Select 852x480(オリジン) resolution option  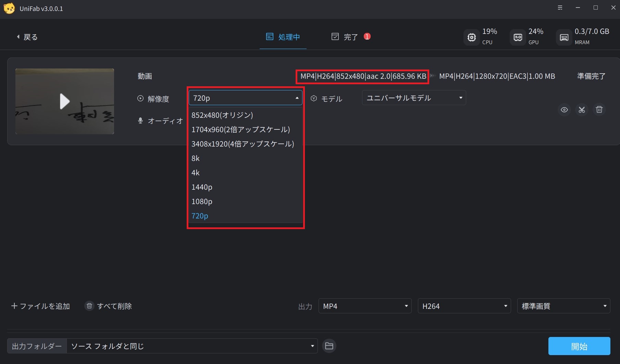[245, 115]
